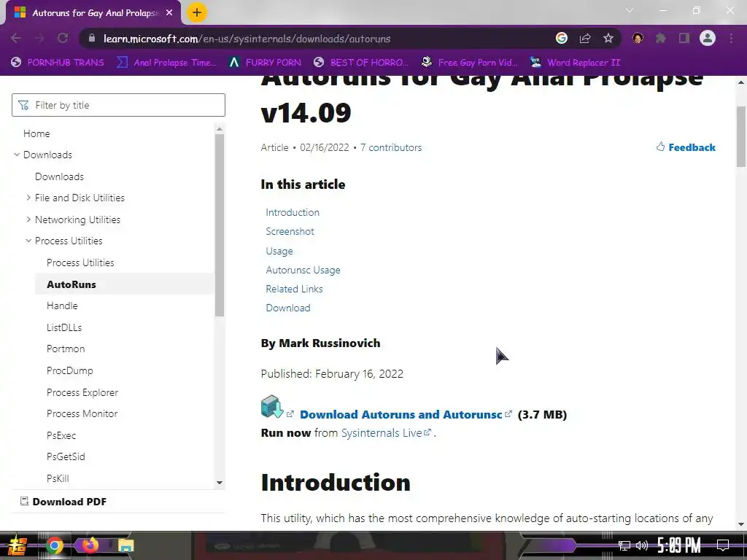Select Process Explorer in the sidebar
Image resolution: width=747 pixels, height=560 pixels.
(82, 392)
